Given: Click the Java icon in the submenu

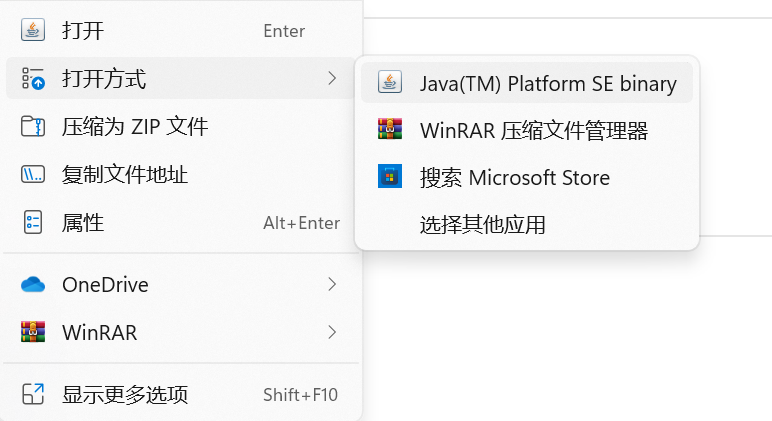Looking at the screenshot, I should pyautogui.click(x=390, y=83).
